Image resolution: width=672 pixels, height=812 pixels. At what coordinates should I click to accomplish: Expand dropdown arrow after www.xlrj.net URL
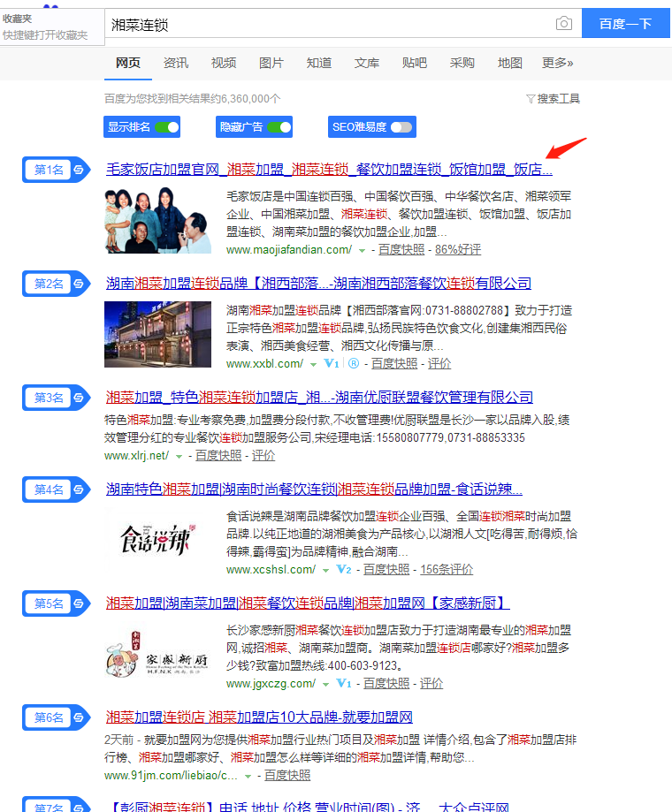coord(179,457)
